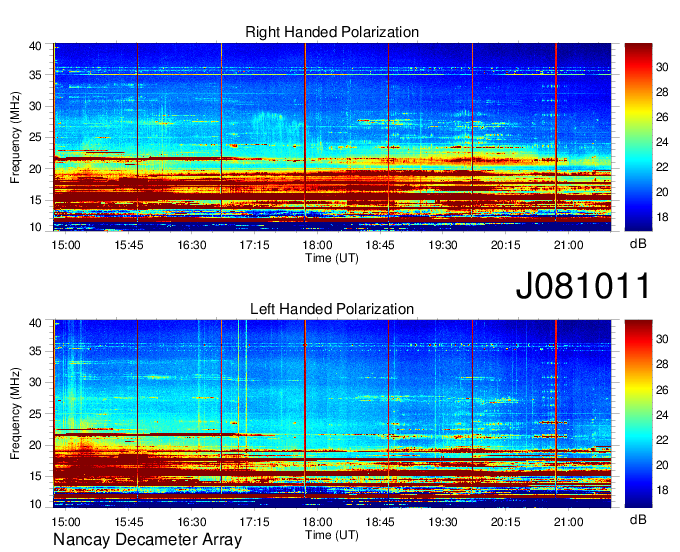
Task: Click "15:45" time tick of Right Handed plot
Action: 129,245
